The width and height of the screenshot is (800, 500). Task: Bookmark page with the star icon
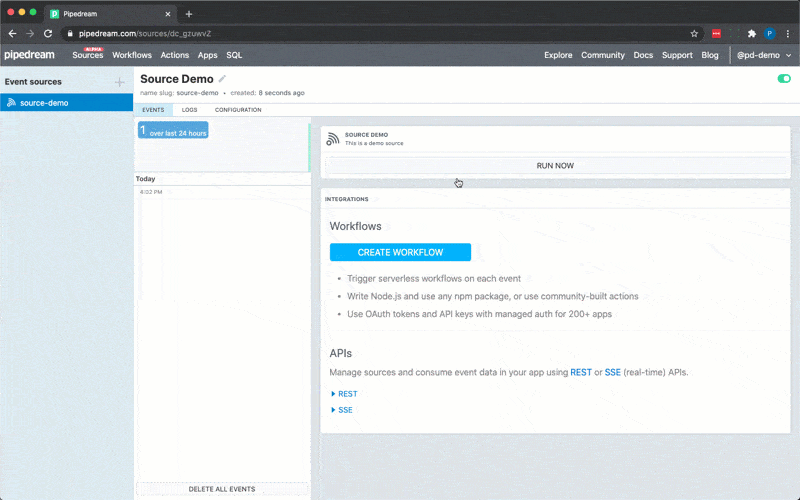[x=694, y=33]
